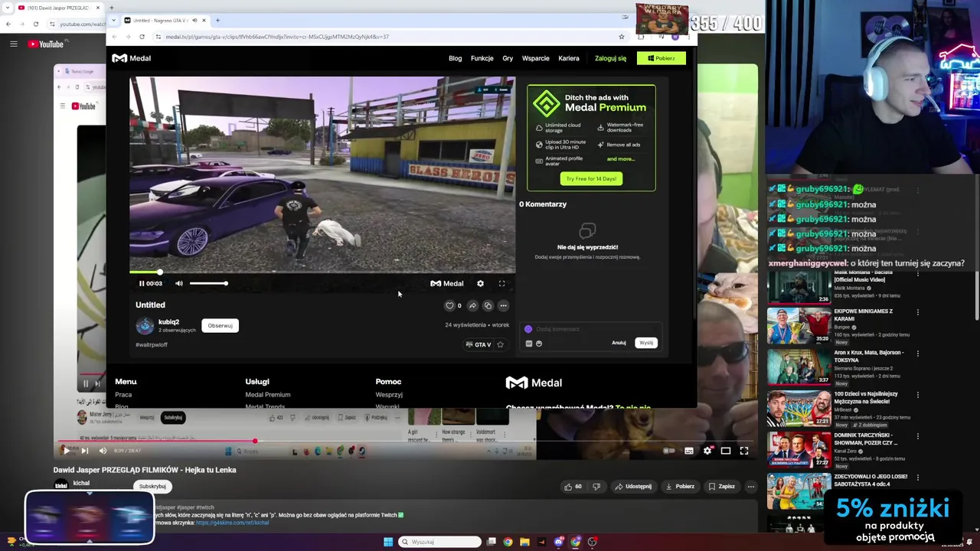This screenshot has width=980, height=551.
Task: Open options for EKIPOWE MINIGAMES Z KARAMI video
Action: pyautogui.click(x=917, y=312)
